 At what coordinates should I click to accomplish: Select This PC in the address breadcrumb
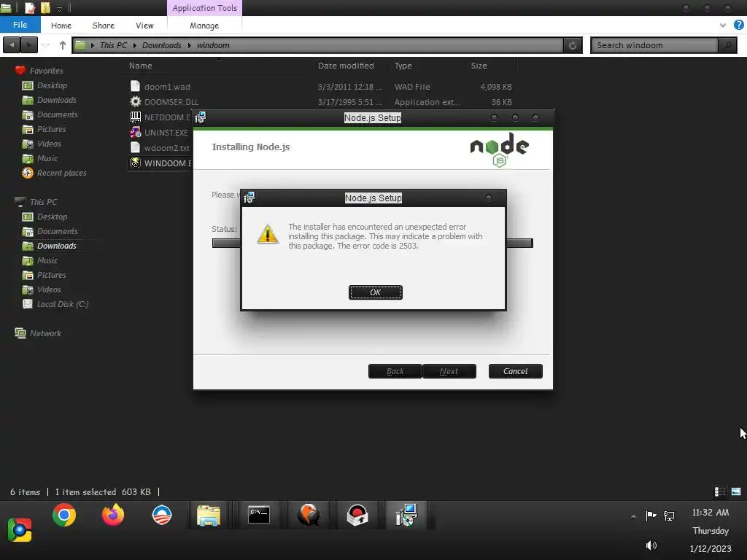point(113,45)
